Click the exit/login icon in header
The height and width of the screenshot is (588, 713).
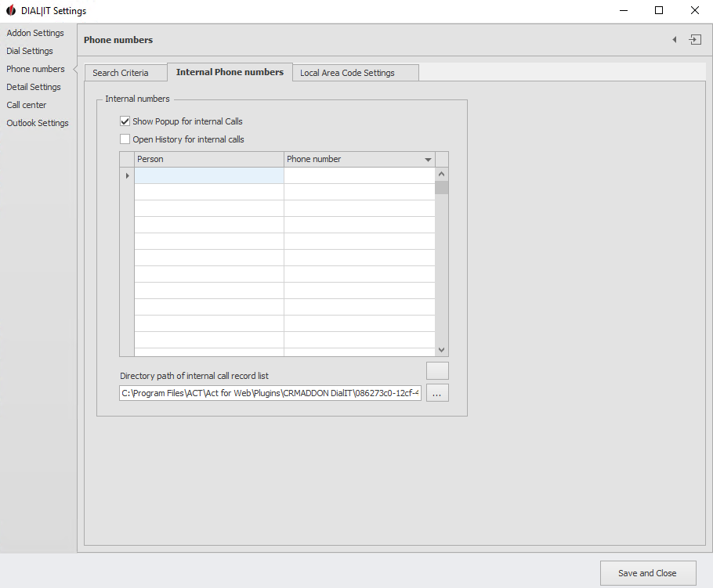[695, 39]
